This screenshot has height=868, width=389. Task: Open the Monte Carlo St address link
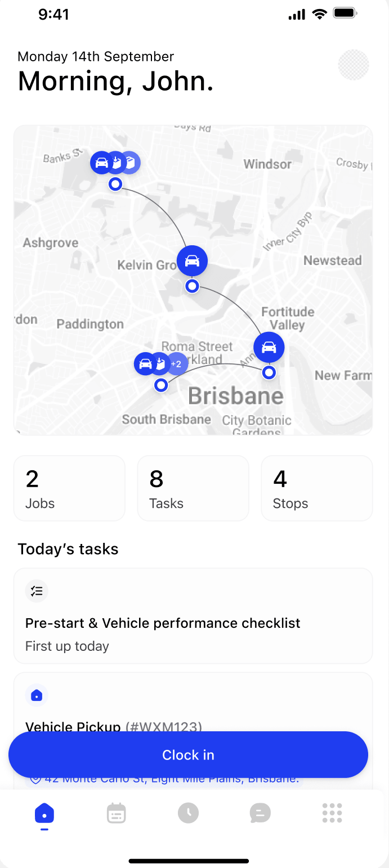point(163,778)
